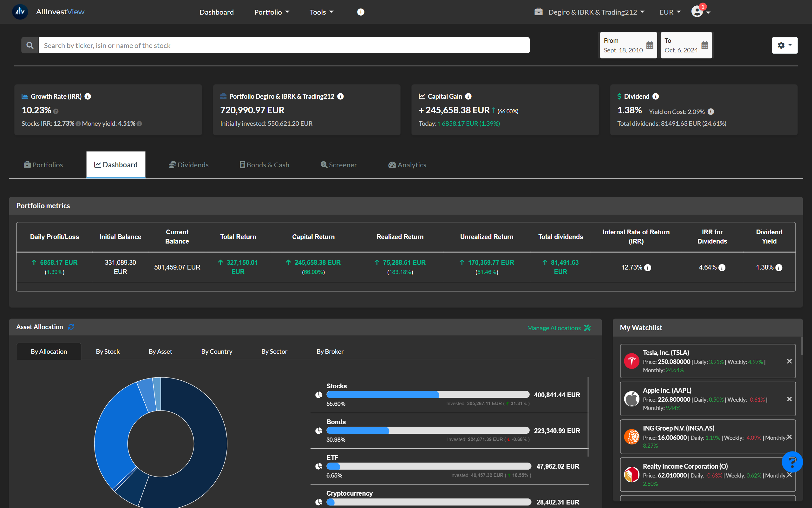Select the By Asset allocation tab

coord(160,351)
